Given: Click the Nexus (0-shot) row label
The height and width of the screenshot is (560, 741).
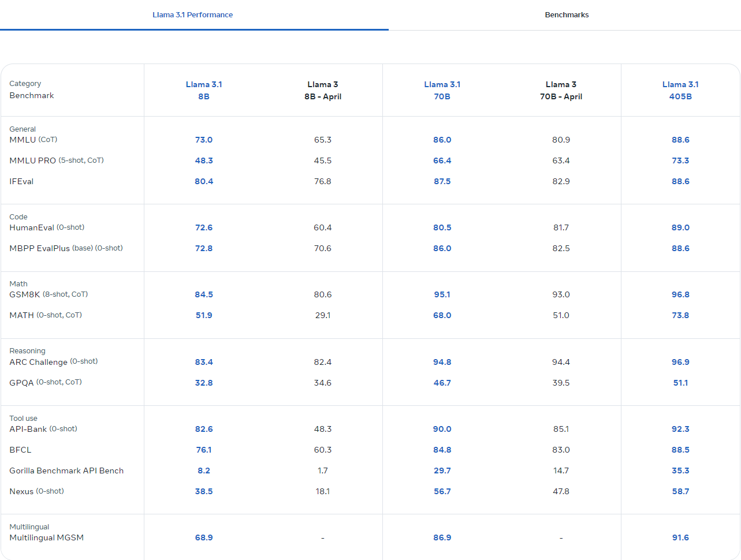Looking at the screenshot, I should pos(36,491).
